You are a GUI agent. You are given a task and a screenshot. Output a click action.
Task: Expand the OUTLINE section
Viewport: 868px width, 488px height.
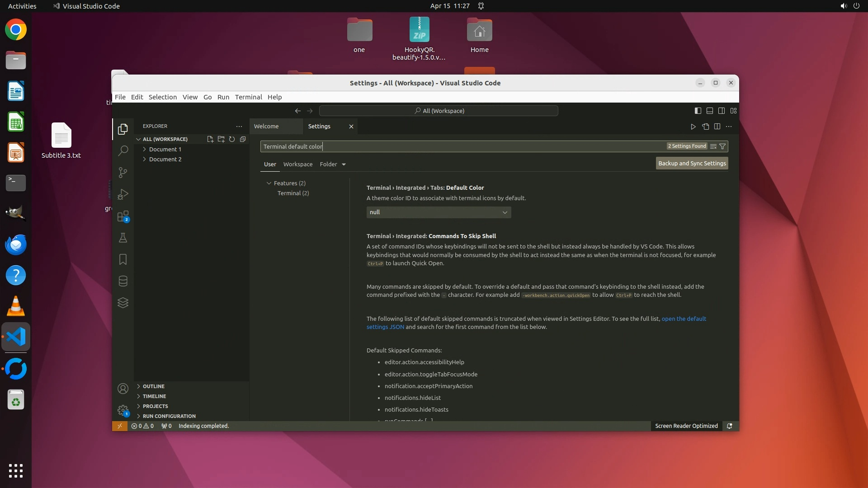[153, 386]
